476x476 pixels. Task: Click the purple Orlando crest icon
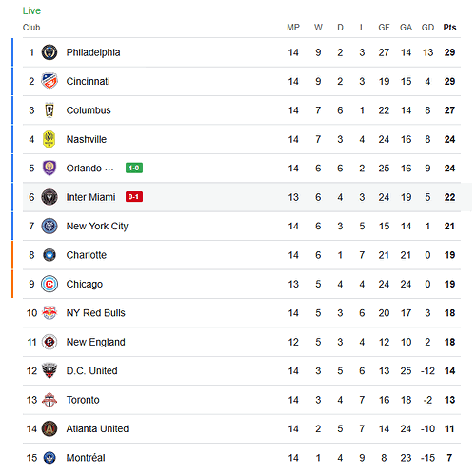tap(50, 168)
